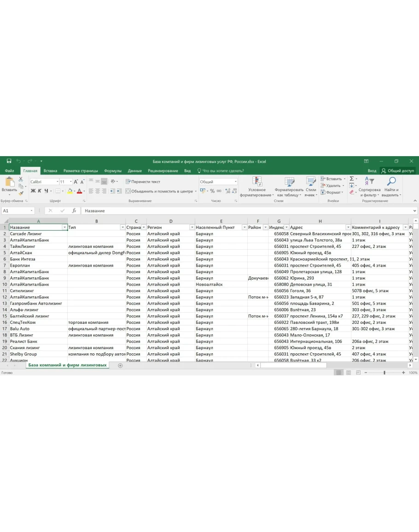Apply percent style format

(x=212, y=191)
